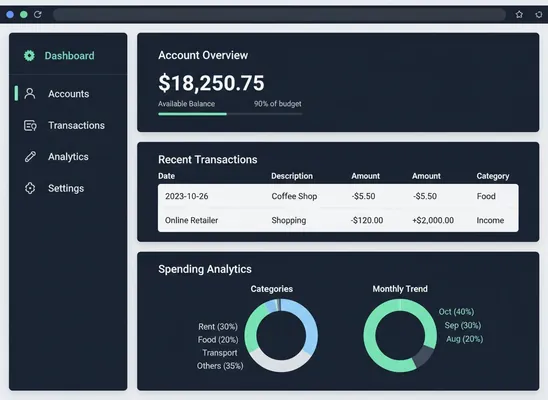
Task: Click the Analytics pencil icon
Action: pyautogui.click(x=30, y=157)
